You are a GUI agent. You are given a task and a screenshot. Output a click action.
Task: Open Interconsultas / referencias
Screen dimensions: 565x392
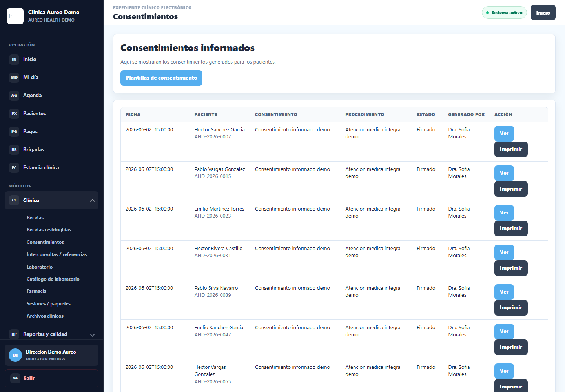pyautogui.click(x=56, y=254)
